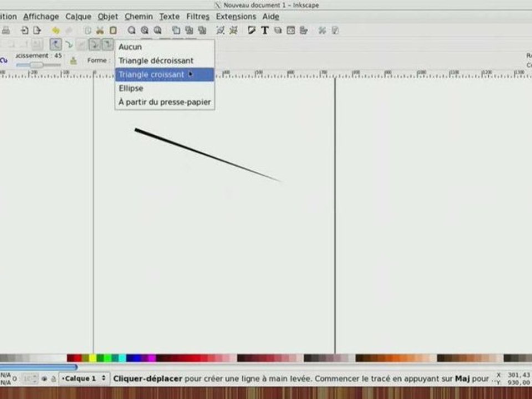Screen dimensions: 532x399
Task: Zoom to fit selection icon
Action: coord(132,30)
